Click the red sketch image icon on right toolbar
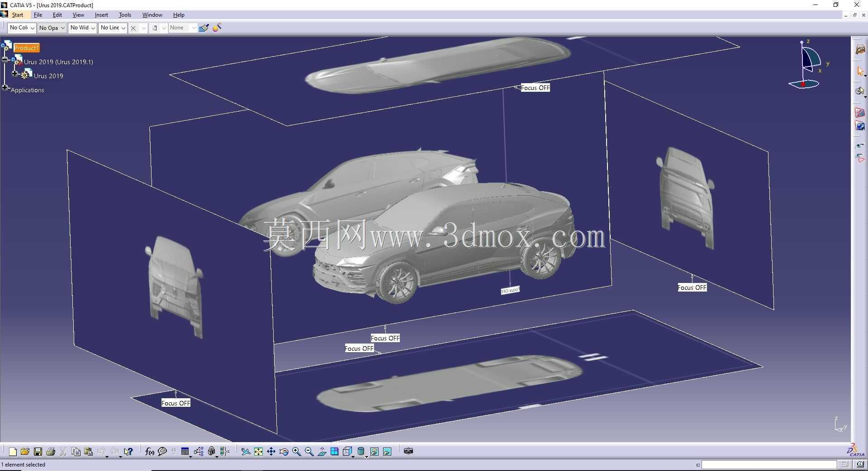Viewport: 868px width, 471px height. pos(860,113)
